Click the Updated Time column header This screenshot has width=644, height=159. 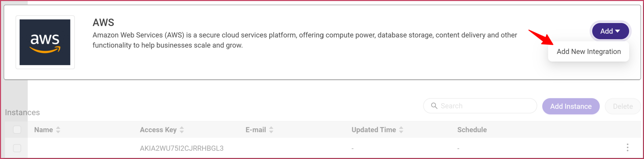(x=374, y=130)
